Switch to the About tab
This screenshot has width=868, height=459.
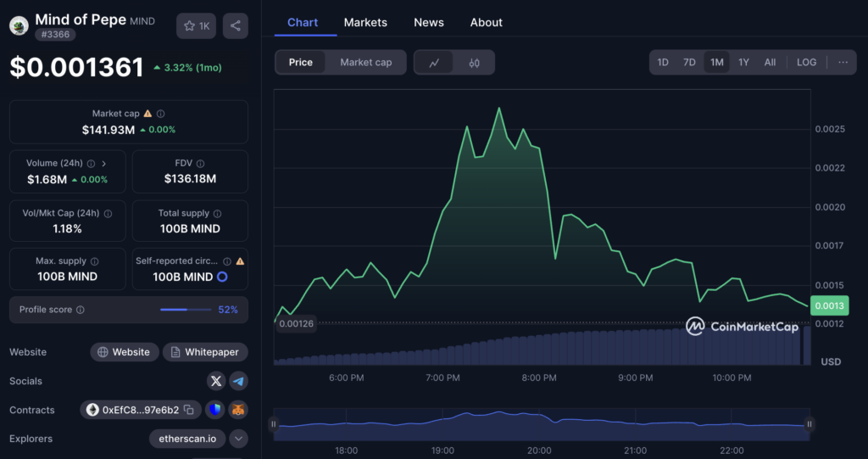[x=487, y=23]
